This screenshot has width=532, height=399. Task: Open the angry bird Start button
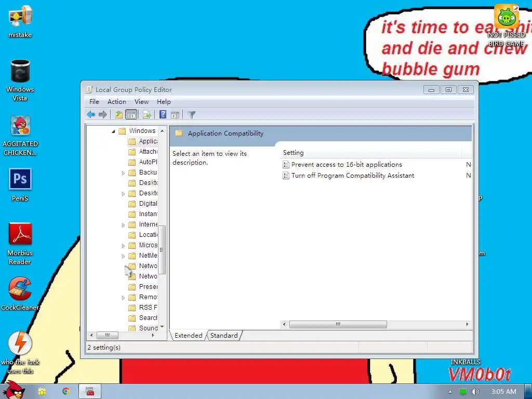[x=14, y=390]
